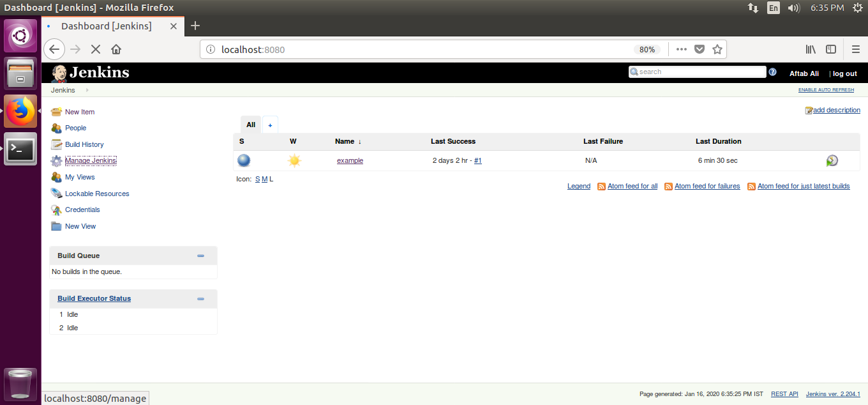Create a new view with the plus tab
Screen dimensions: 868x405
270,124
